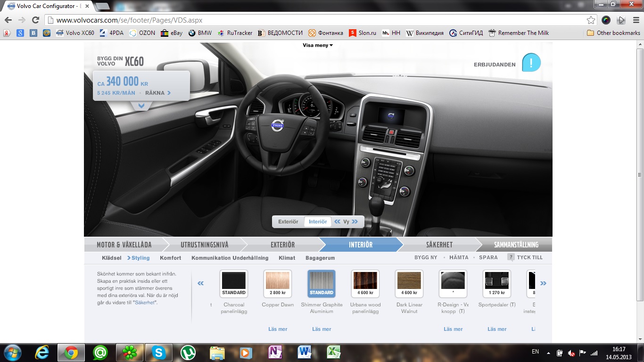644x362 pixels.
Task: Rotate view with right double-arrow icon
Action: tap(355, 222)
